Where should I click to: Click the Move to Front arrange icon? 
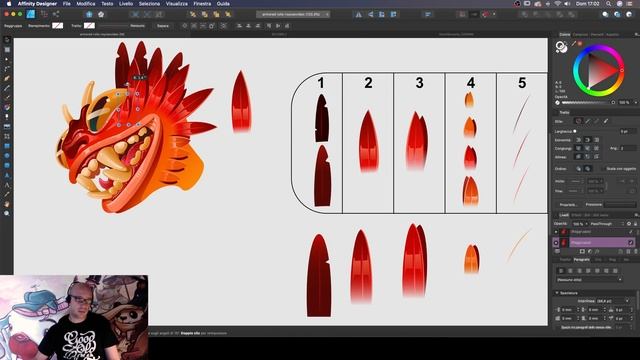click(228, 14)
